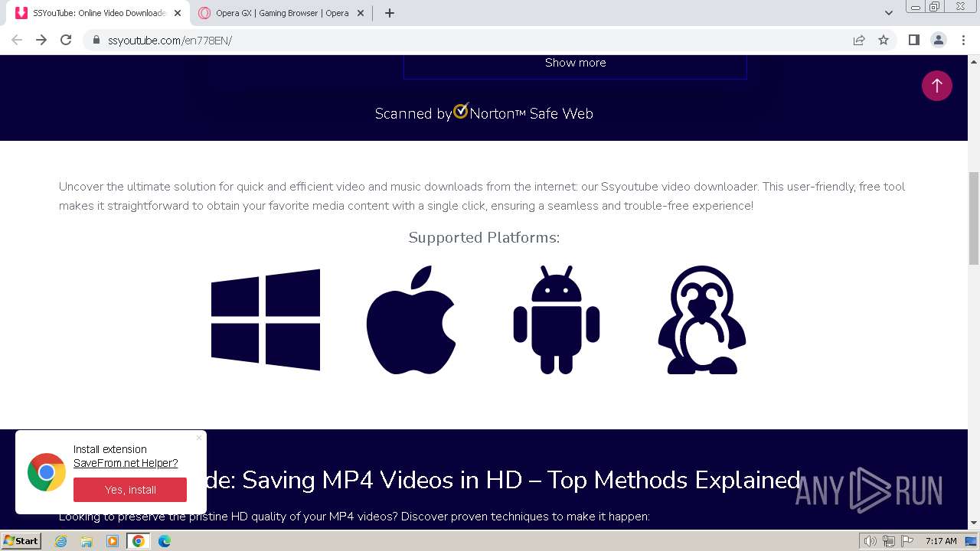Image resolution: width=980 pixels, height=551 pixels.
Task: Click the Action Center flag icon
Action: click(906, 541)
